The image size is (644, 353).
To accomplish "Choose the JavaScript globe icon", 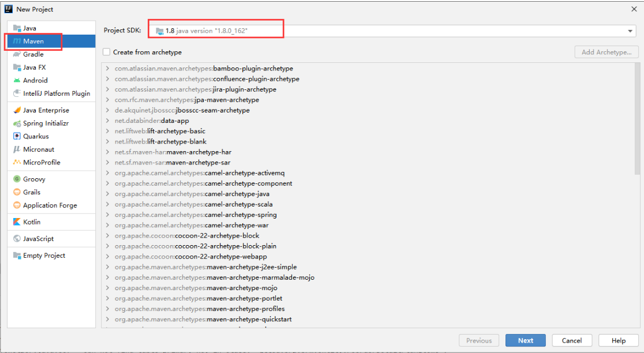I will coord(17,238).
